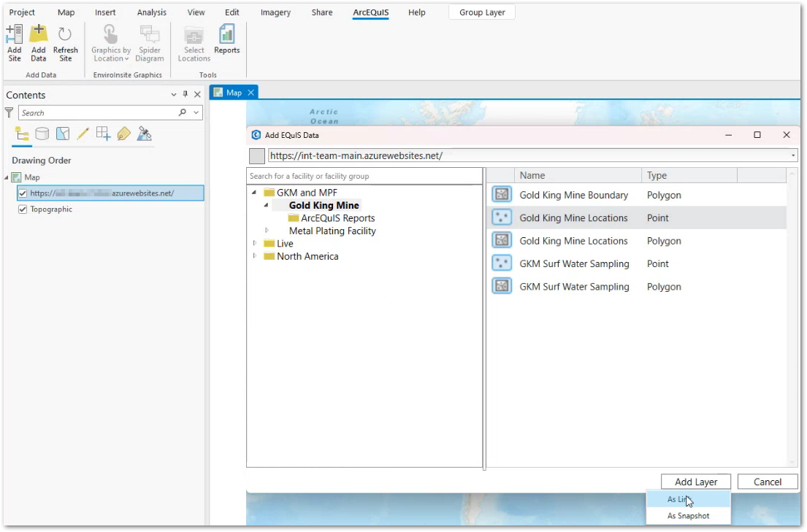Select List By Data Source icon
807x532 pixels.
[42, 134]
